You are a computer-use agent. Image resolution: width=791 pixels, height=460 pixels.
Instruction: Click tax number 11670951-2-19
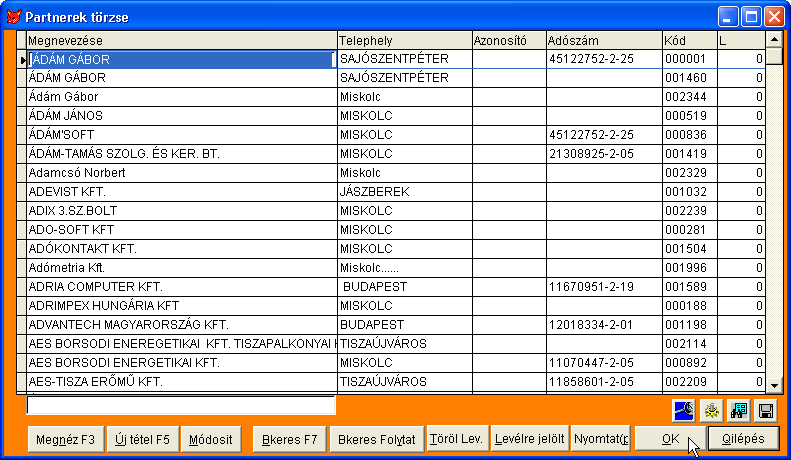click(604, 287)
